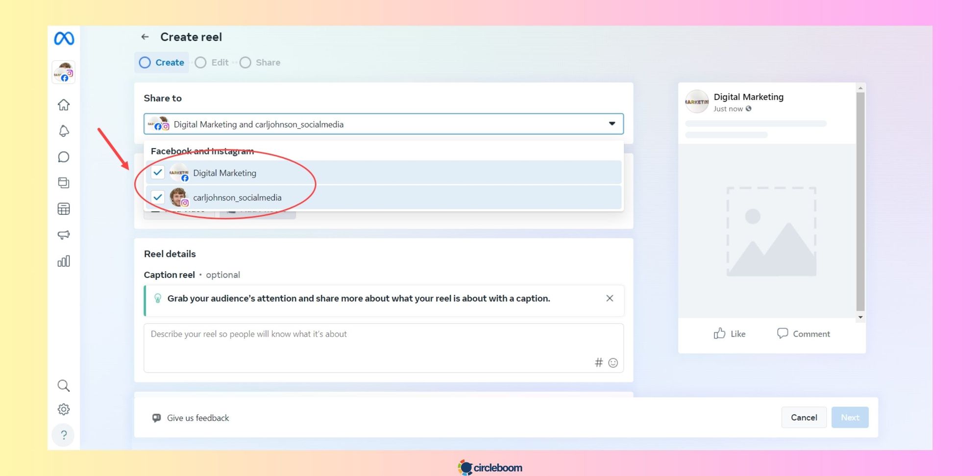Select the Digital Marketing page option

point(383,173)
